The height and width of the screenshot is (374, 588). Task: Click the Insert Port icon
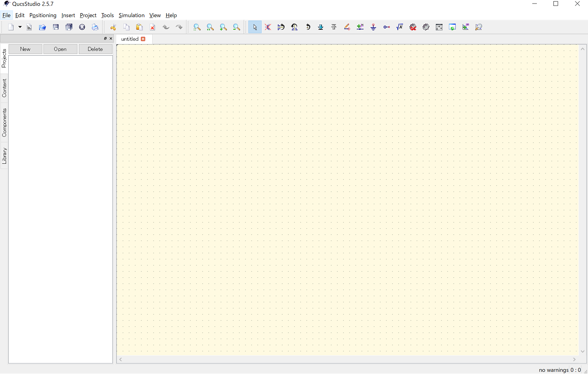point(386,27)
